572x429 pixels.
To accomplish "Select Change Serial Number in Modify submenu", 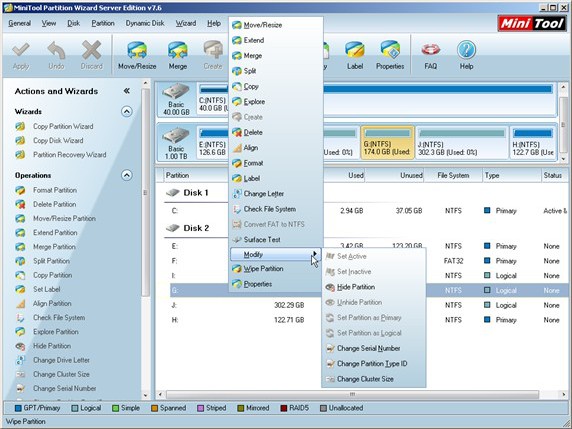I will (374, 348).
